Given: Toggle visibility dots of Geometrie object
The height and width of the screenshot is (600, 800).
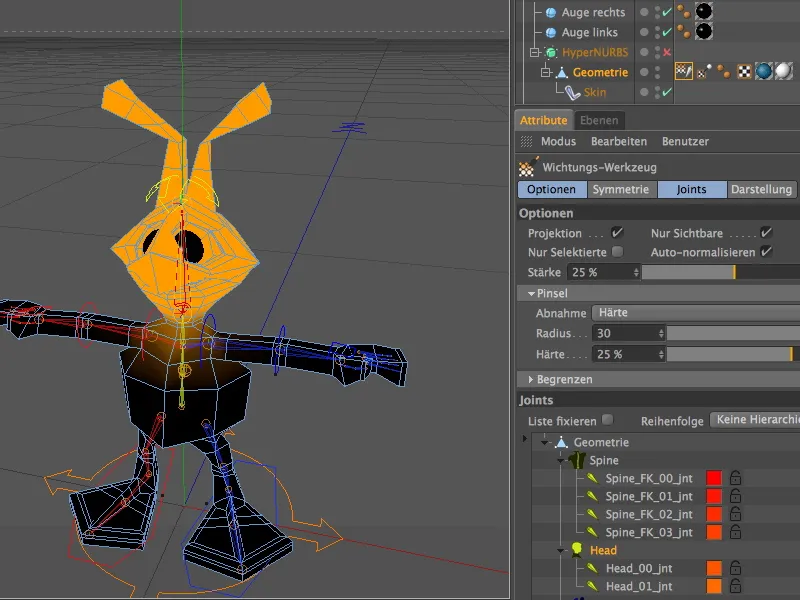Looking at the screenshot, I should click(658, 72).
